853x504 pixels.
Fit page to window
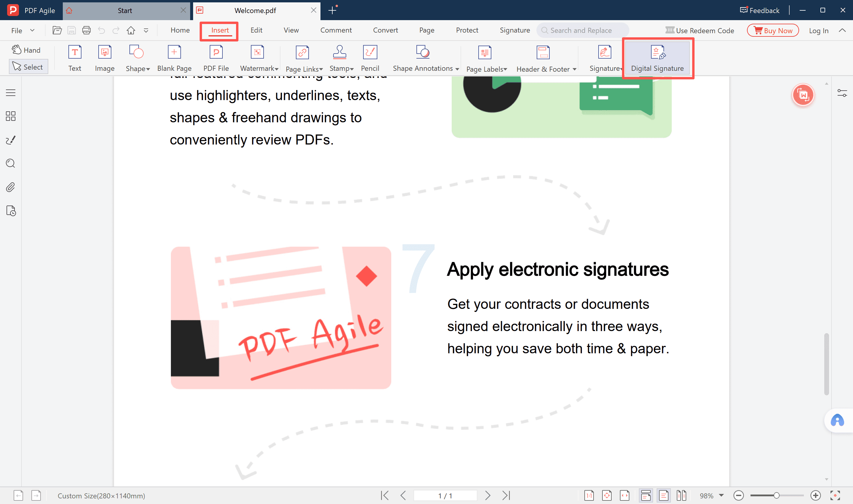pyautogui.click(x=607, y=495)
